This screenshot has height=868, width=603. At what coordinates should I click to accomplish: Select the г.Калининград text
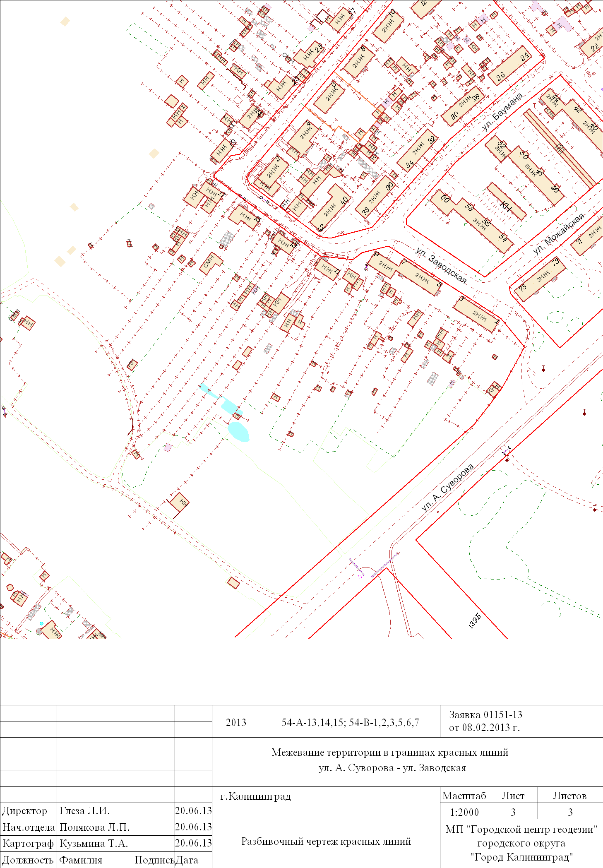(x=255, y=796)
